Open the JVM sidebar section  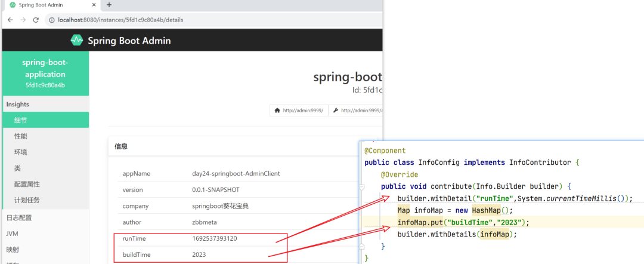coord(45,234)
